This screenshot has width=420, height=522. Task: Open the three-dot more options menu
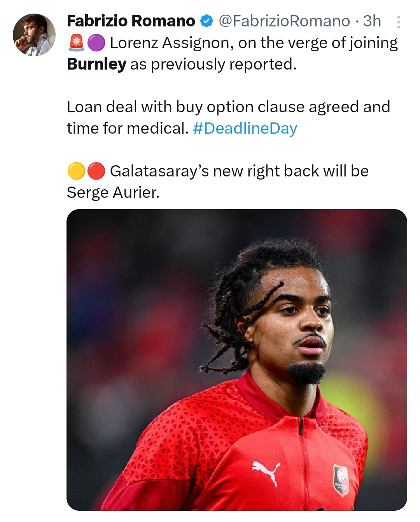398,22
